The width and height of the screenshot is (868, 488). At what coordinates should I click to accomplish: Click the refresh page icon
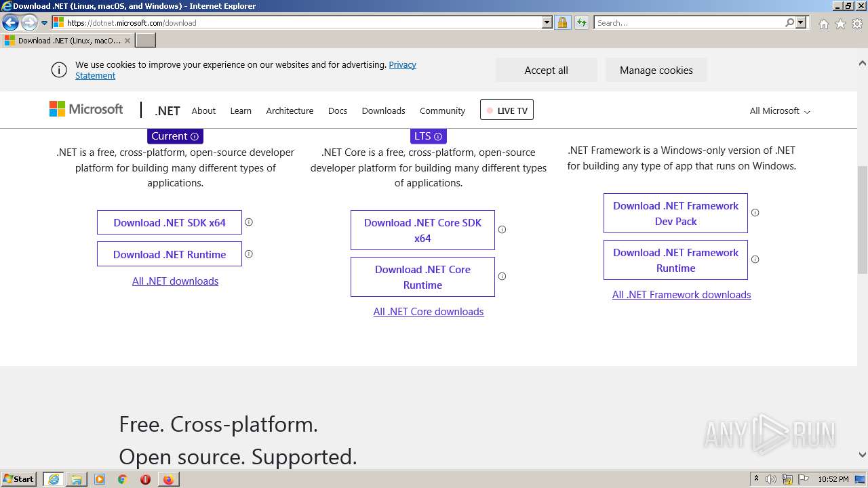pyautogui.click(x=582, y=23)
